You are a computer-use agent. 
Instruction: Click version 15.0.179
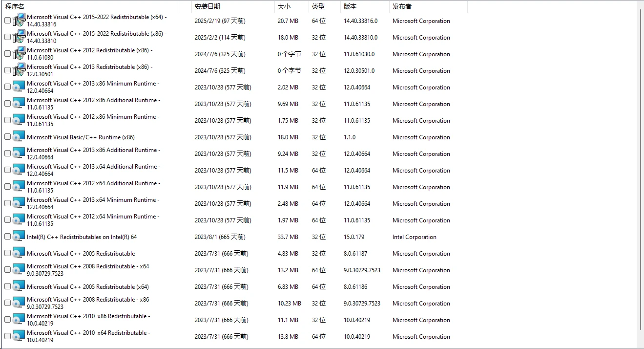[354, 237]
